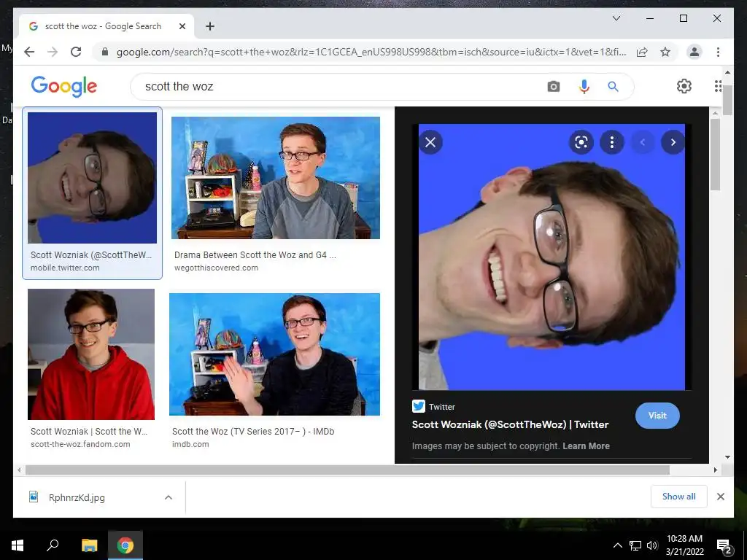Click 'Scott the Woz (TV Series 2017– ) - IMDb' caption
This screenshot has width=747, height=560.
point(253,432)
